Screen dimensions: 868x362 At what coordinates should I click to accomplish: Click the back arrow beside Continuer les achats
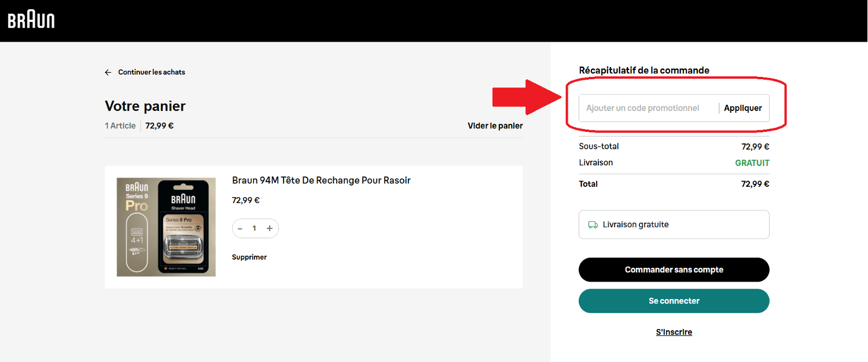108,72
